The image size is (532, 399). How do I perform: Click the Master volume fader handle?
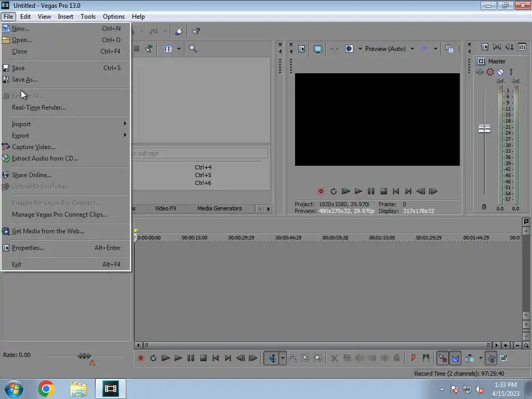coord(484,129)
